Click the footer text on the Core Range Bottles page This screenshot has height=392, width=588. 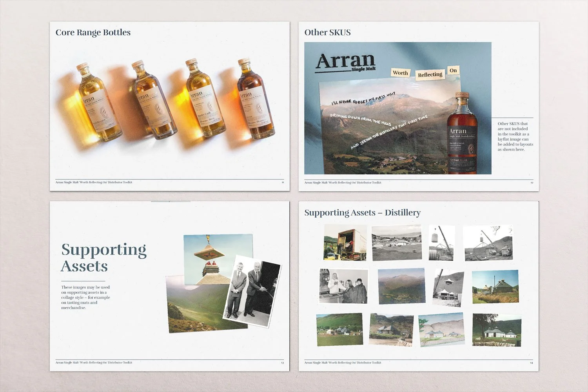click(x=94, y=182)
